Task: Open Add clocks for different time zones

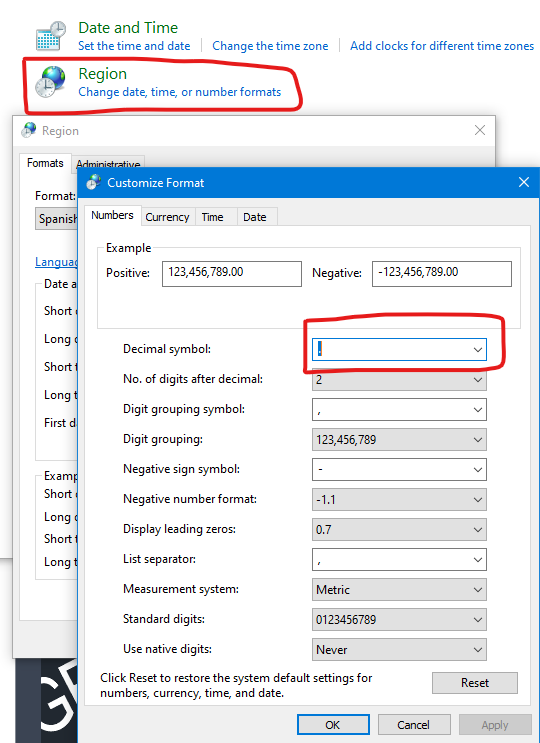Action: (x=442, y=46)
